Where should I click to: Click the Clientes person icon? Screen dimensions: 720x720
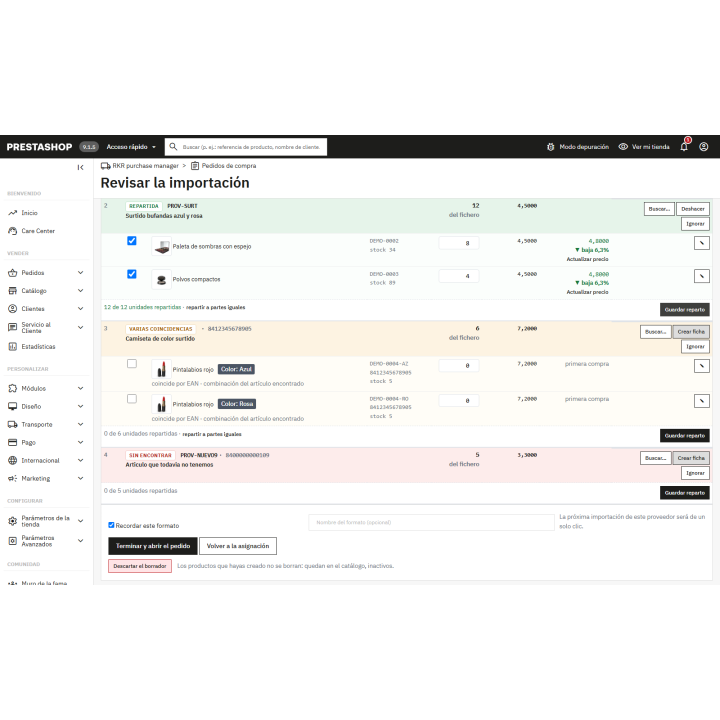[x=12, y=309]
